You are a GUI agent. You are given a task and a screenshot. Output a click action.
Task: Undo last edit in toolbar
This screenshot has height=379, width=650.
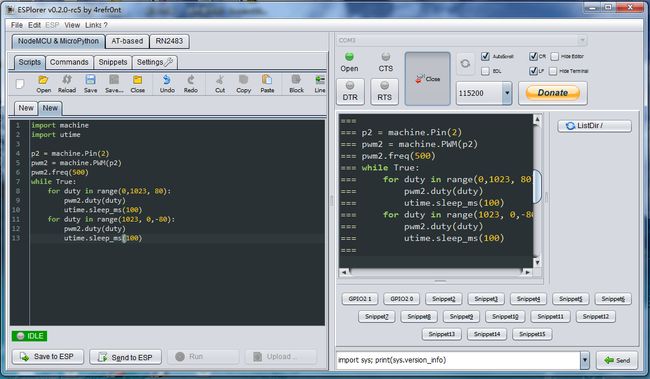(x=167, y=84)
